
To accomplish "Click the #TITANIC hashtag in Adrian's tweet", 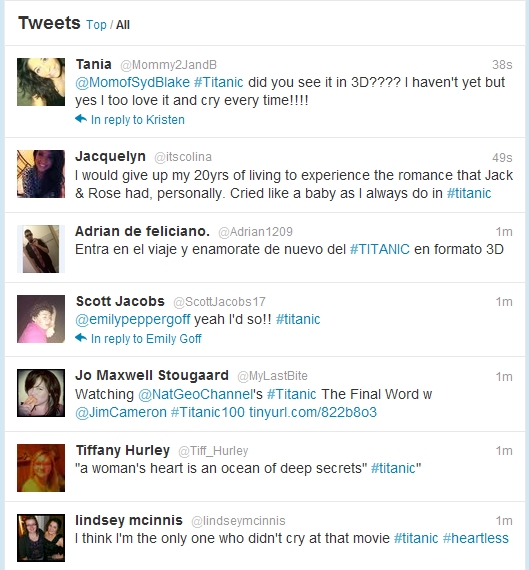I will [x=380, y=249].
